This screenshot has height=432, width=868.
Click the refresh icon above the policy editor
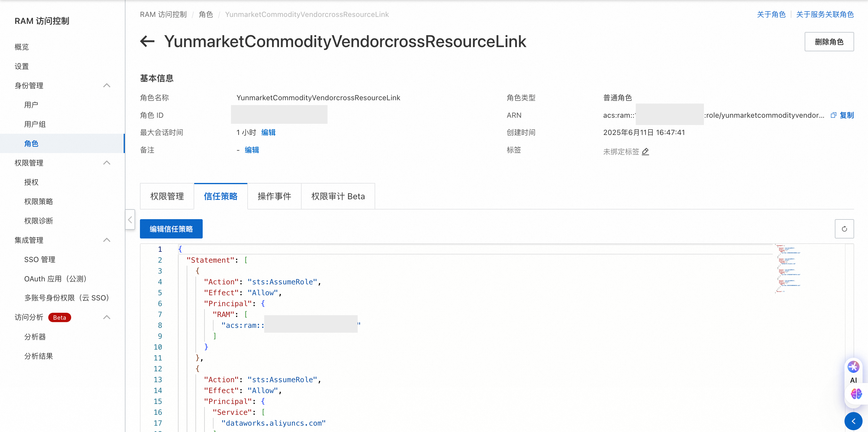click(844, 229)
